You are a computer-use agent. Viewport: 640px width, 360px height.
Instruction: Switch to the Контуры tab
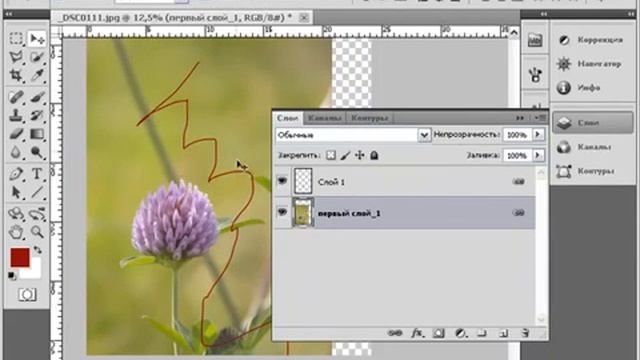pos(369,118)
